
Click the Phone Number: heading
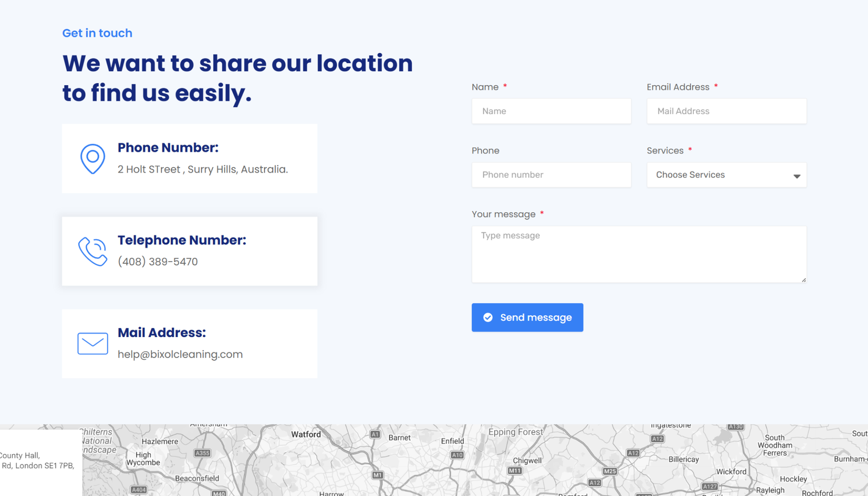tap(168, 148)
